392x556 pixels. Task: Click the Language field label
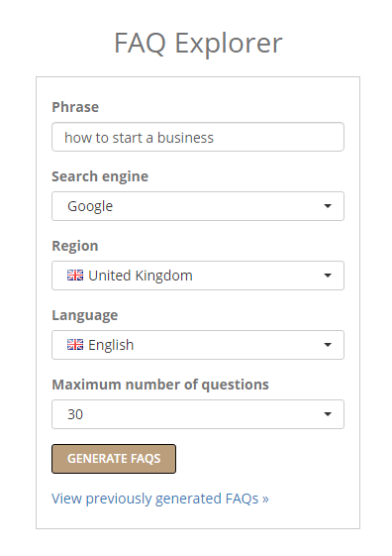point(85,315)
